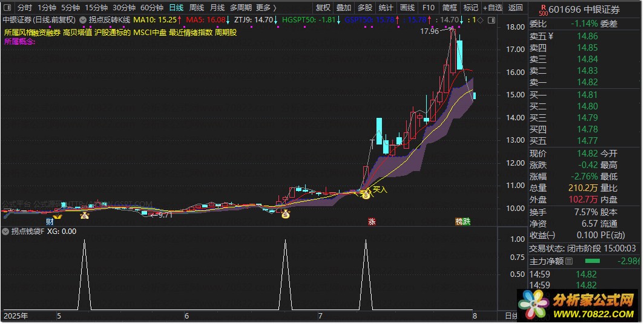This screenshot has height=324, width=644.
Task: Open the 多周期 multi-period view
Action: pos(241,8)
